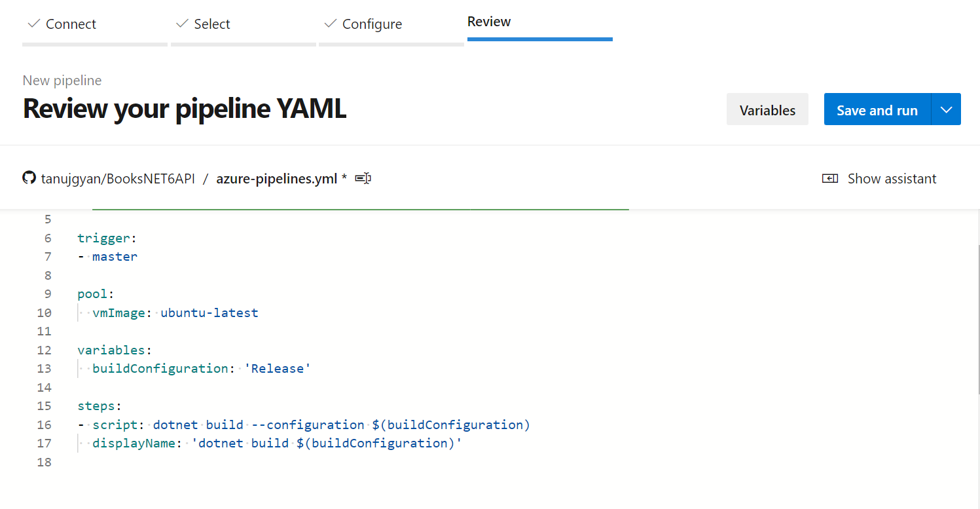Place cursor on ubuntu-latest in the YAML
Image resolution: width=980 pixels, height=509 pixels.
pos(209,312)
